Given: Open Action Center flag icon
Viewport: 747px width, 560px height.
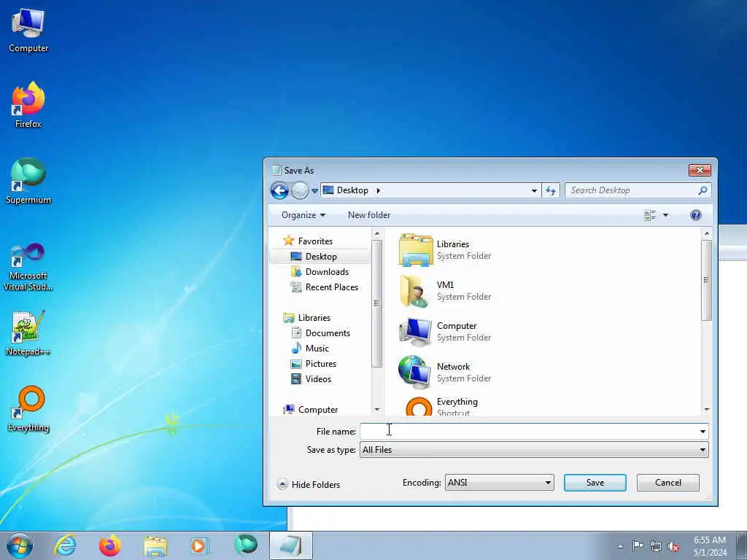Looking at the screenshot, I should (x=638, y=546).
